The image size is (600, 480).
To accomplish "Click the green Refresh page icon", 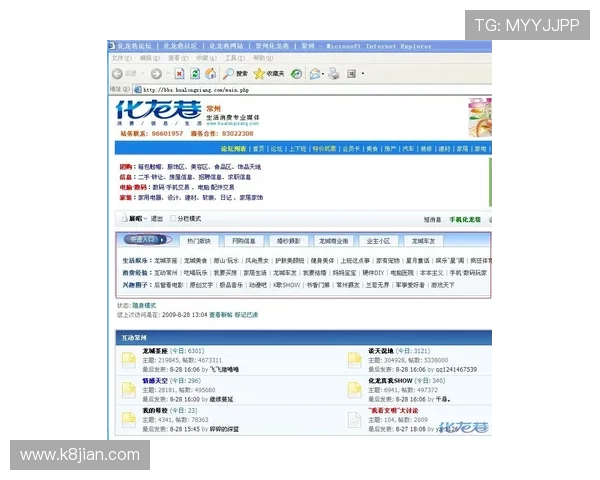I will (195, 73).
